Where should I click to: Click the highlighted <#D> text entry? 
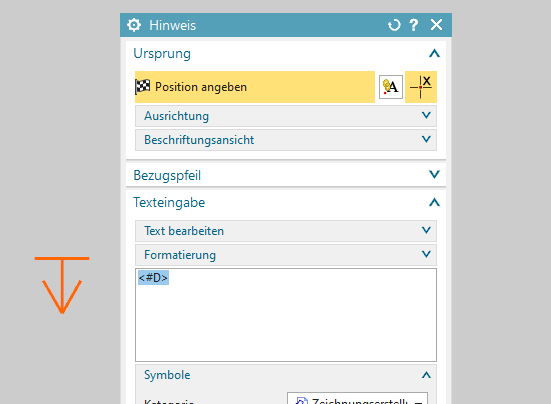153,278
